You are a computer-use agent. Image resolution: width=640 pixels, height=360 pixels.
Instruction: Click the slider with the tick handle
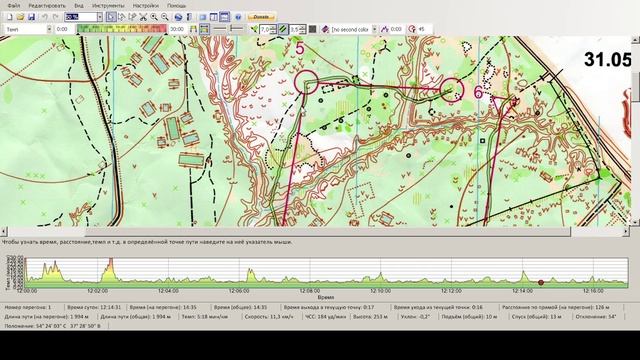coord(236,29)
